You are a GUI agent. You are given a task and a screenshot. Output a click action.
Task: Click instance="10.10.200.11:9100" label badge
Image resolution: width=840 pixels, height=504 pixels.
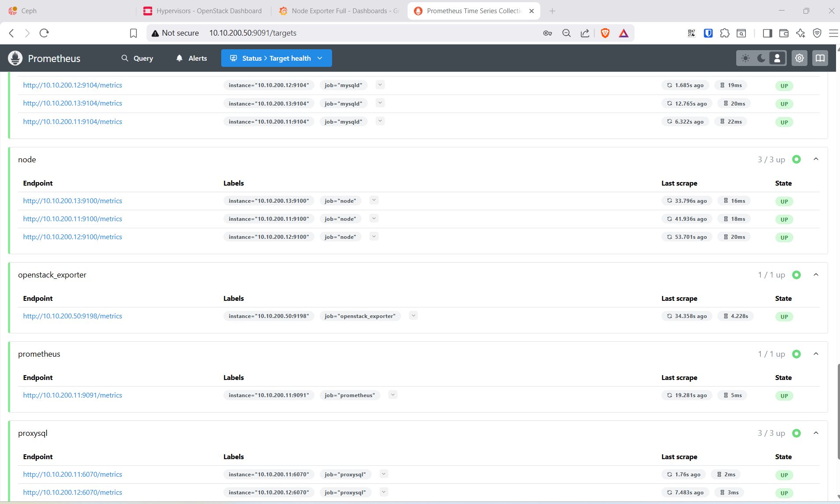pyautogui.click(x=269, y=219)
